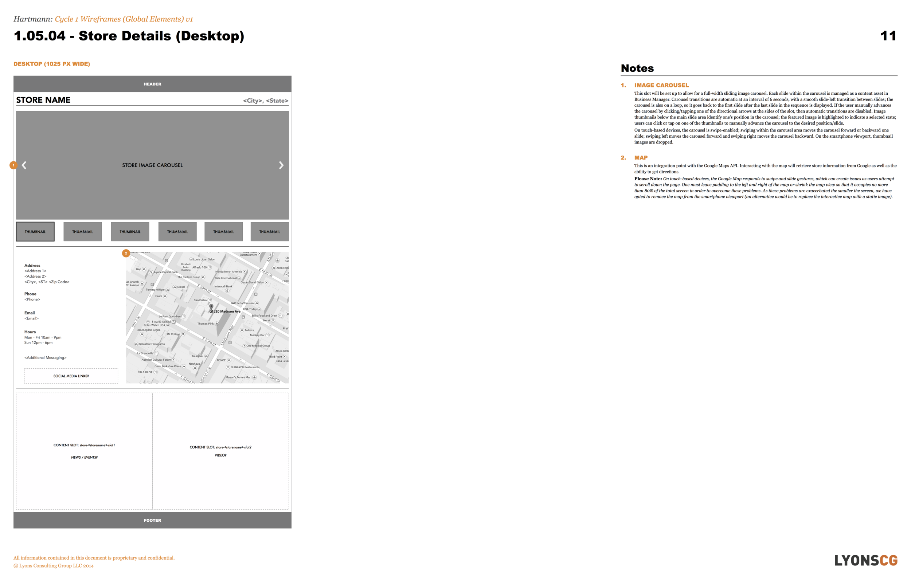The image size is (911, 588).
Task: Select the third carousel thumbnail
Action: coord(130,232)
